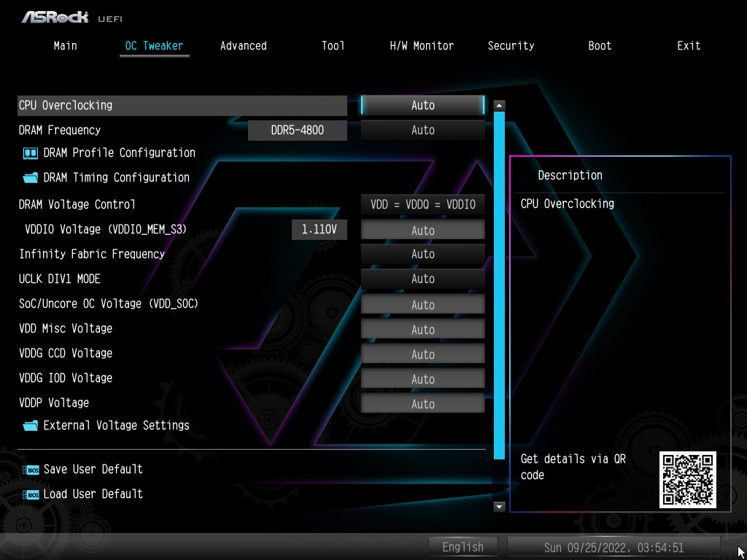Viewport: 747px width, 560px height.
Task: Click the scrollbar up arrow
Action: click(499, 106)
